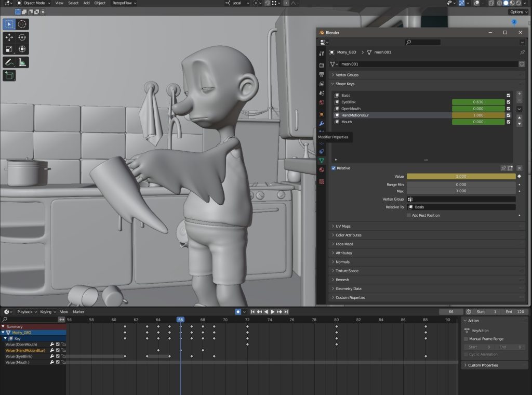The width and height of the screenshot is (532, 395).
Task: Select the Scale tool
Action: coord(9,49)
